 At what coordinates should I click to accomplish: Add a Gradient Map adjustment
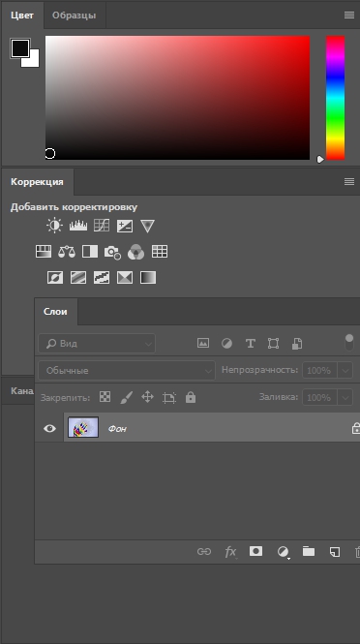click(148, 278)
